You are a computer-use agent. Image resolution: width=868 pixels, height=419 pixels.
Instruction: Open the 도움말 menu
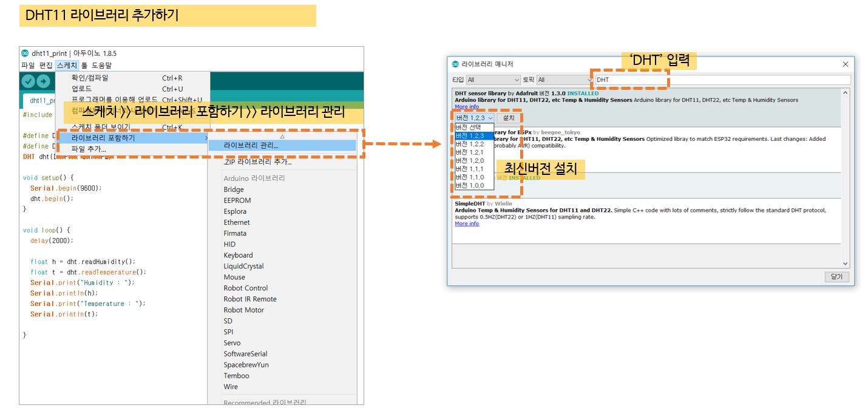pos(101,65)
